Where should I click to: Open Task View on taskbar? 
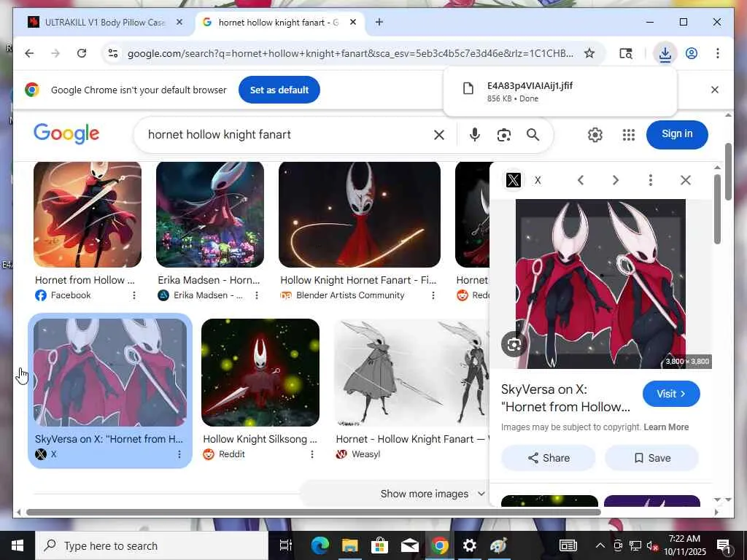point(285,545)
